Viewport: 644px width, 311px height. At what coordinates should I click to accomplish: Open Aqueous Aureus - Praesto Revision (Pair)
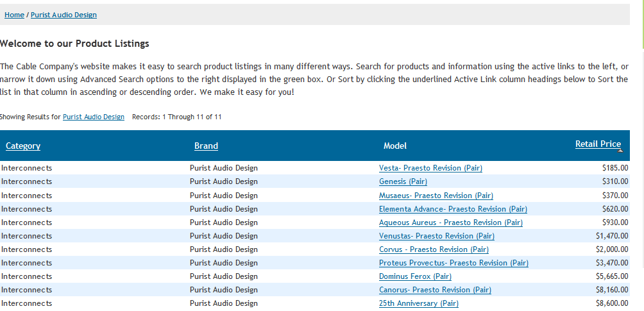click(x=450, y=223)
